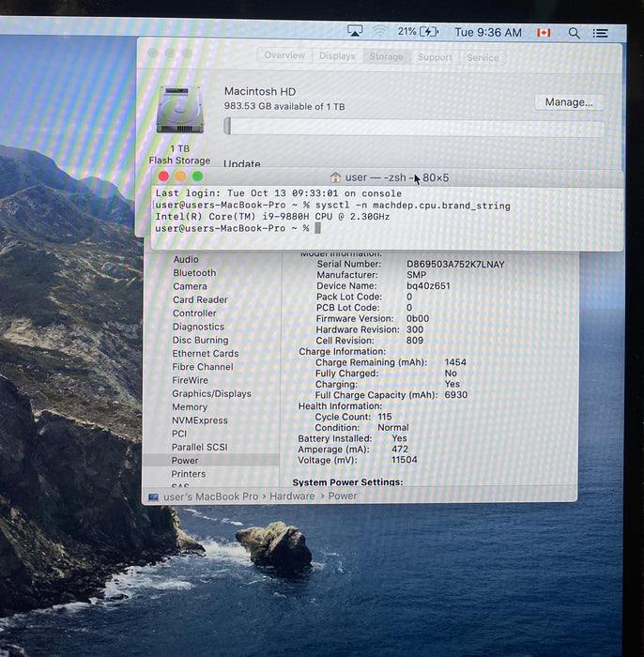644x657 pixels.
Task: Select Ethernet Cards in the sidebar
Action: [206, 353]
